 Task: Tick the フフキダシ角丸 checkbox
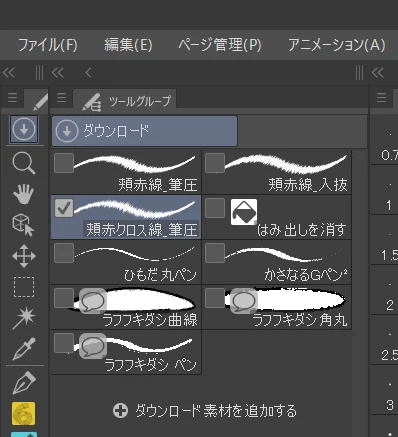(x=215, y=298)
